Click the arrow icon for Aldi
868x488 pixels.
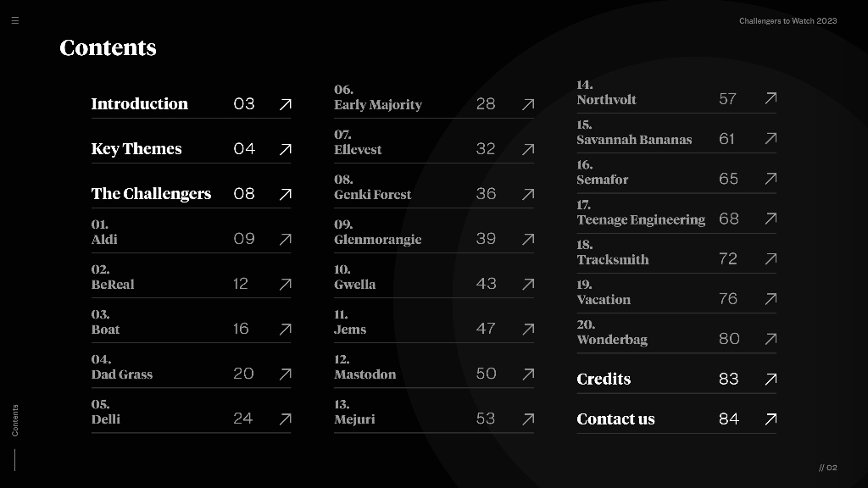(x=286, y=239)
